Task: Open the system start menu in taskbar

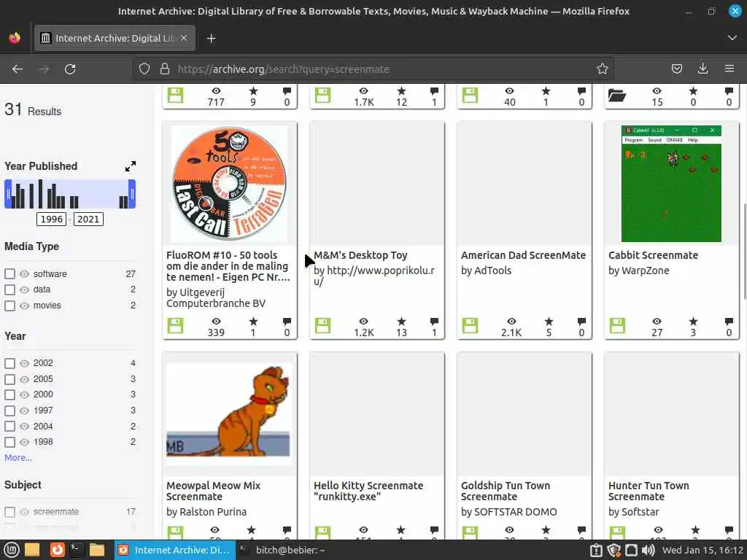Action: [12, 550]
